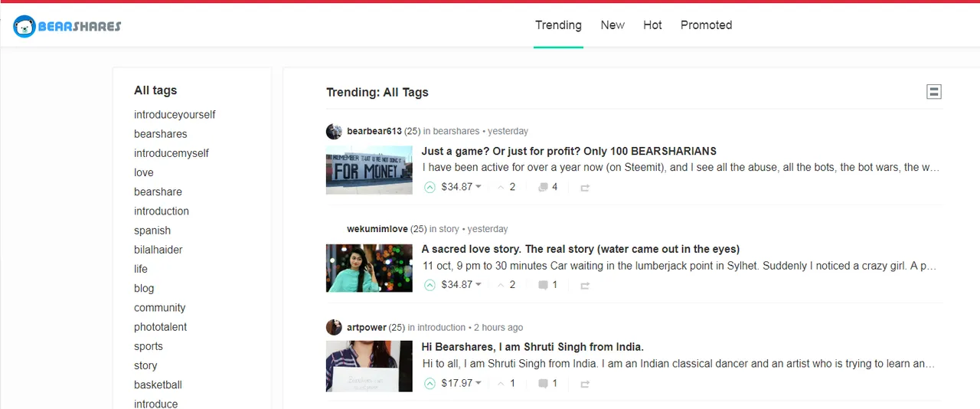Select the 'introduce' tag
Image resolution: width=980 pixels, height=409 pixels.
[x=156, y=403]
